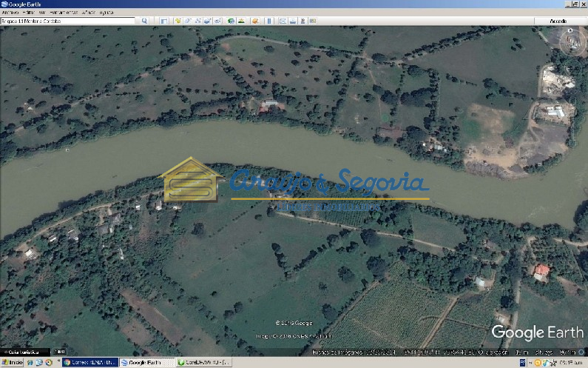Toggle the historical imagery clock
Viewport: 588px width, 368px height.
tap(232, 21)
